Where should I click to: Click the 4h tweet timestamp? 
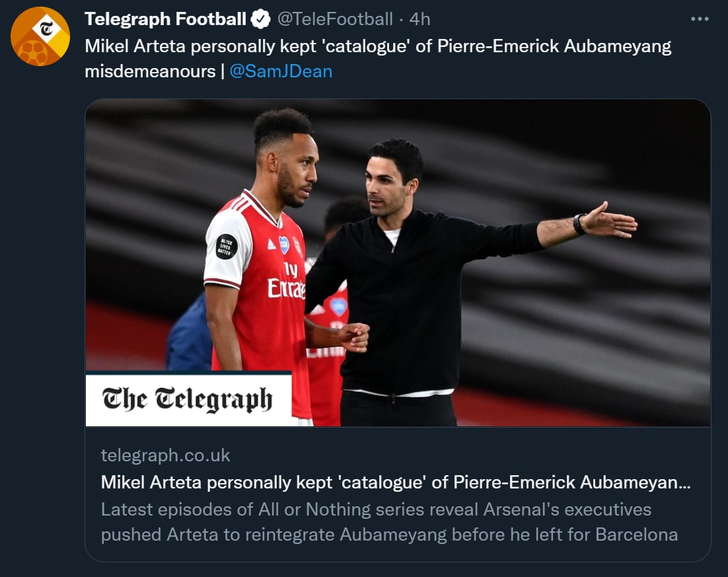coord(419,20)
